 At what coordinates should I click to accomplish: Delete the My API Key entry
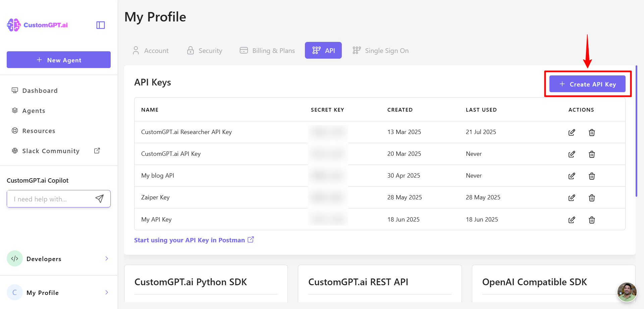[x=592, y=220]
